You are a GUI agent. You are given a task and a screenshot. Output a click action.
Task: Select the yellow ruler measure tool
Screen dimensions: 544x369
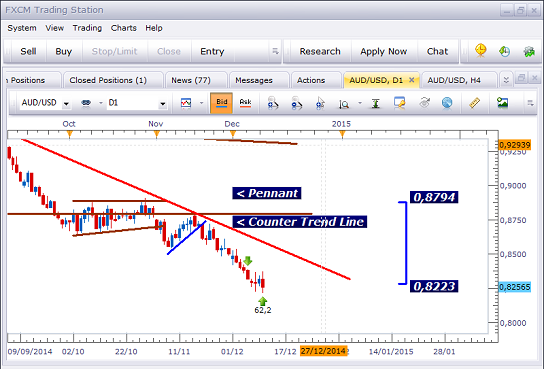coord(474,103)
